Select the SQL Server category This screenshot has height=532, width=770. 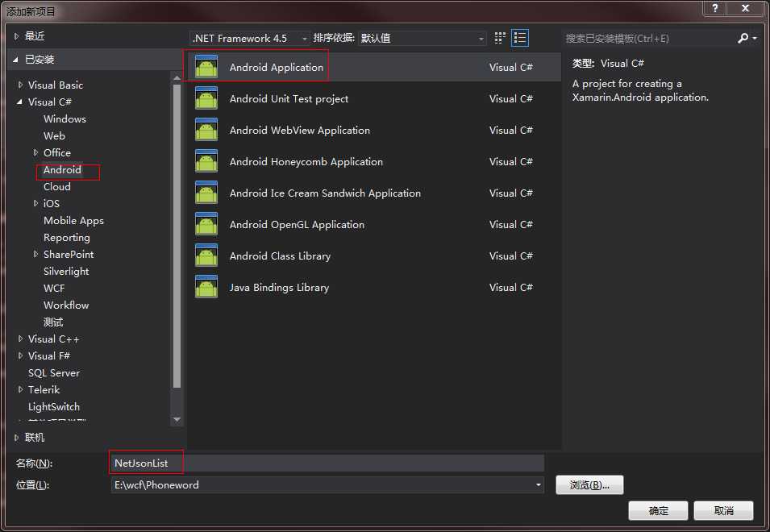pos(54,373)
